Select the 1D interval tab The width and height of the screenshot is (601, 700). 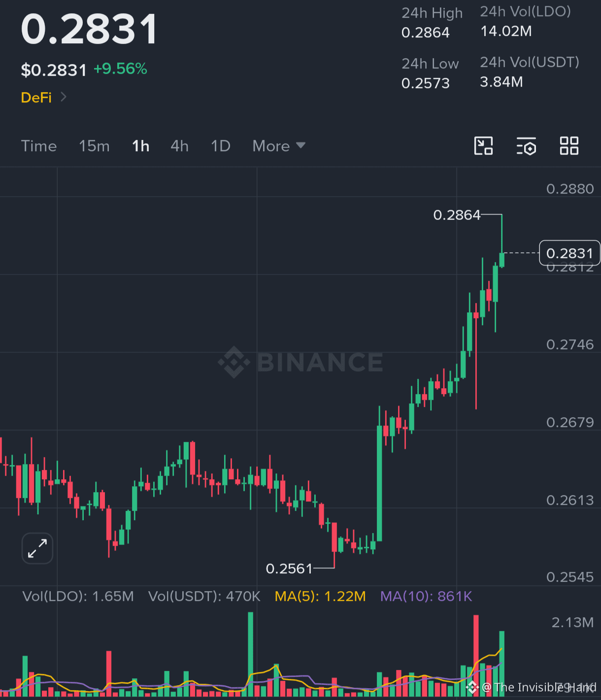[221, 146]
